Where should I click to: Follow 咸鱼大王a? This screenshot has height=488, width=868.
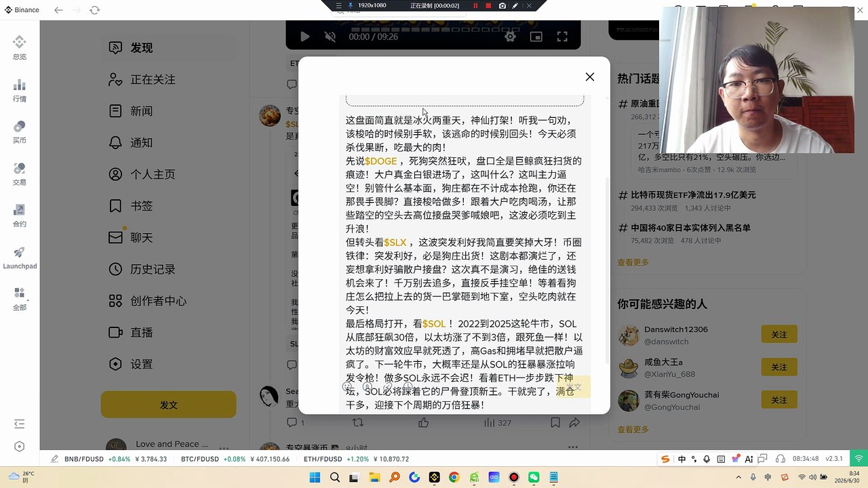click(x=779, y=367)
